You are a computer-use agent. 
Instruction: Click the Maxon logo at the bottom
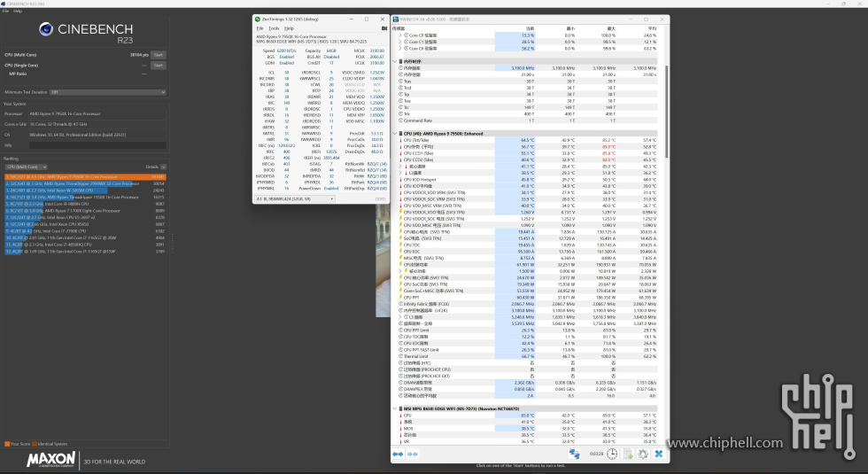(x=51, y=459)
